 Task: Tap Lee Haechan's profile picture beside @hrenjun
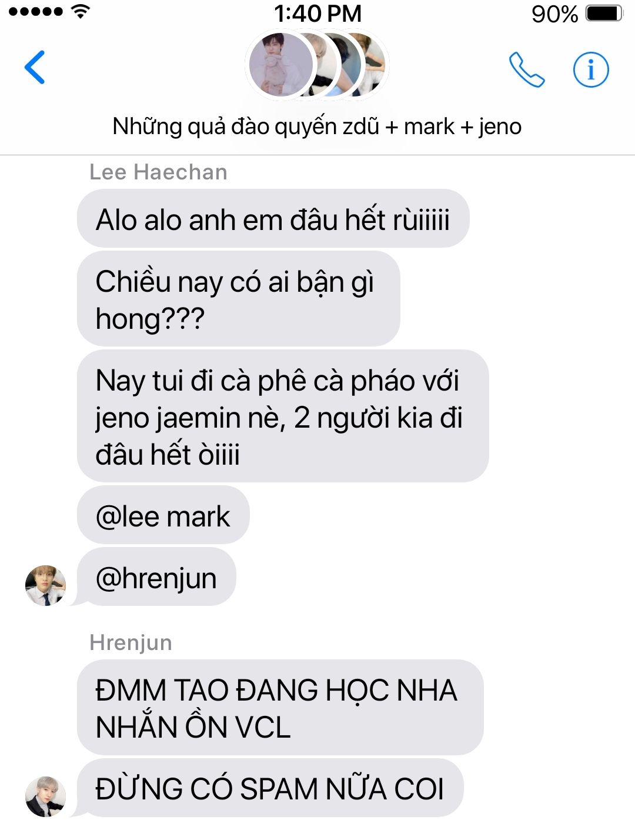click(x=45, y=585)
